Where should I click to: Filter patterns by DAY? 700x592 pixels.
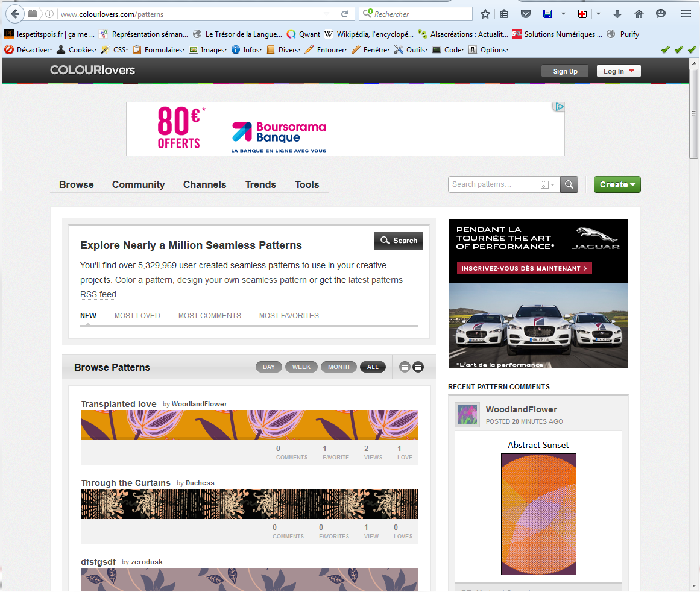point(269,367)
